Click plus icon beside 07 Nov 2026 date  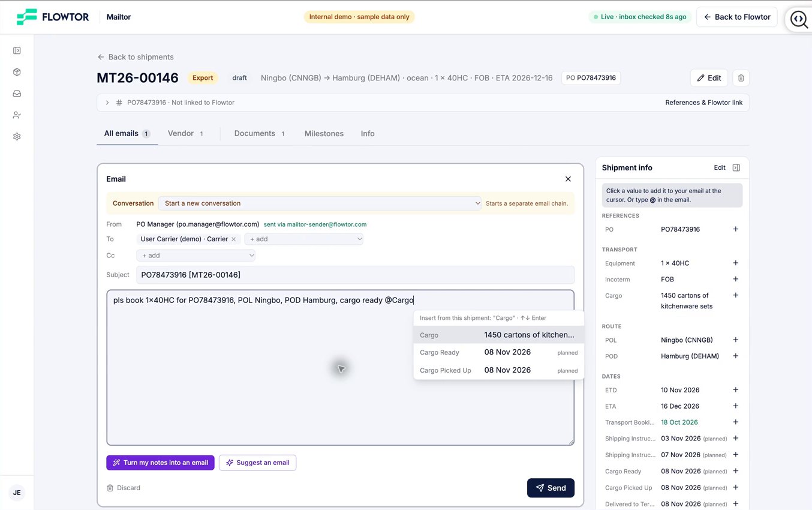tap(736, 454)
